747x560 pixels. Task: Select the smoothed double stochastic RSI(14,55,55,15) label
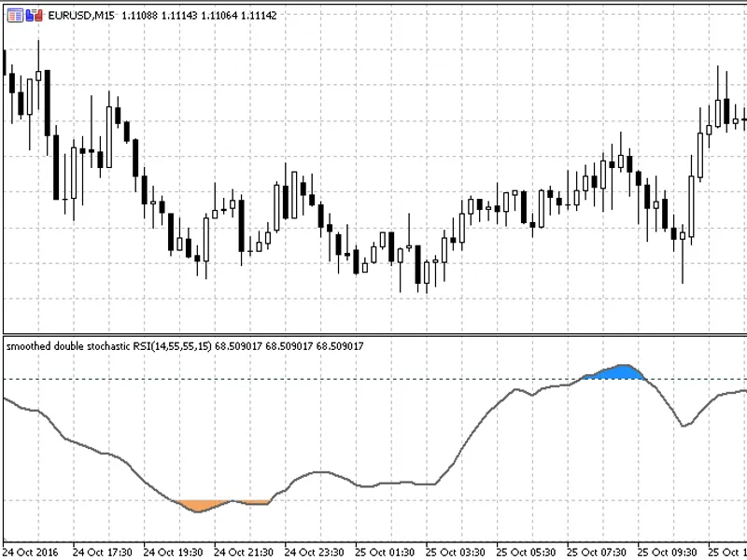(x=109, y=346)
